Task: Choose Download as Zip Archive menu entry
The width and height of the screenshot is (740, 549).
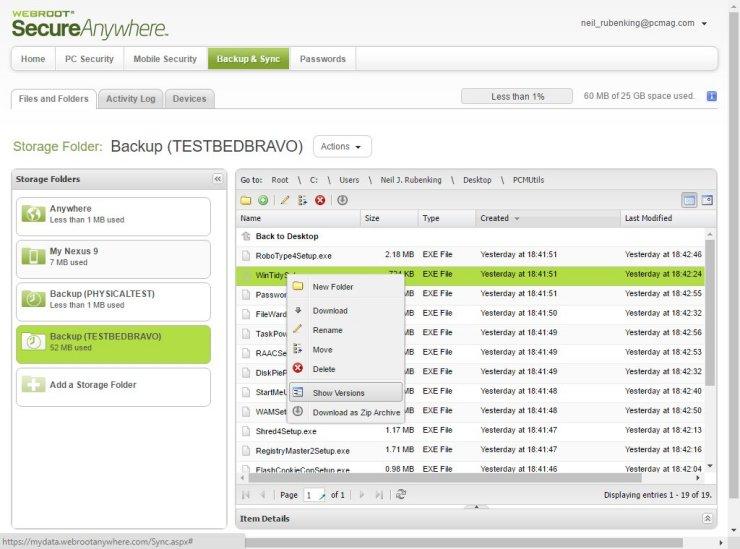Action: coord(346,412)
